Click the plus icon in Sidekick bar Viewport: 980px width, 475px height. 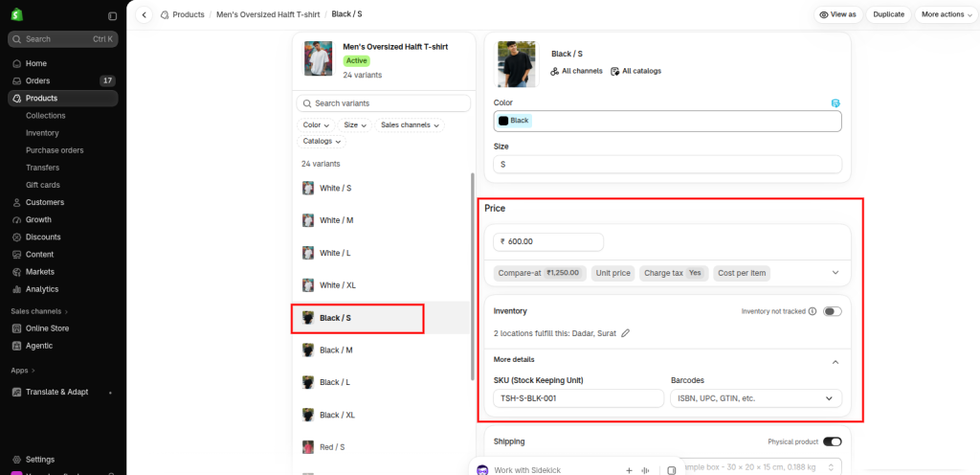630,470
